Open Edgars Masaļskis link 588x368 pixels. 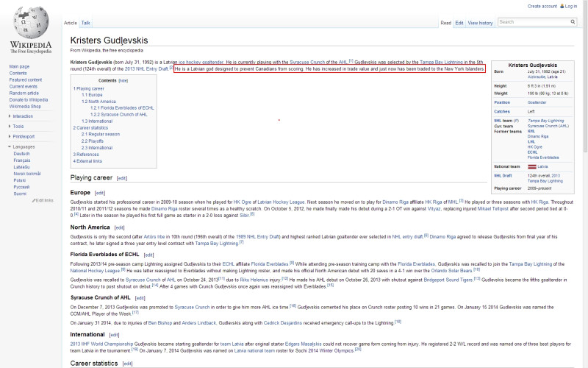[303, 344]
